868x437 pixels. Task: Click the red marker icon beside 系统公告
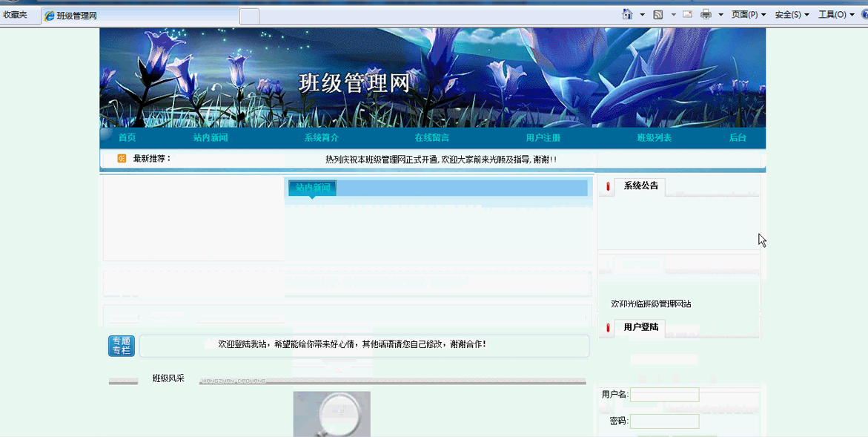(x=608, y=187)
